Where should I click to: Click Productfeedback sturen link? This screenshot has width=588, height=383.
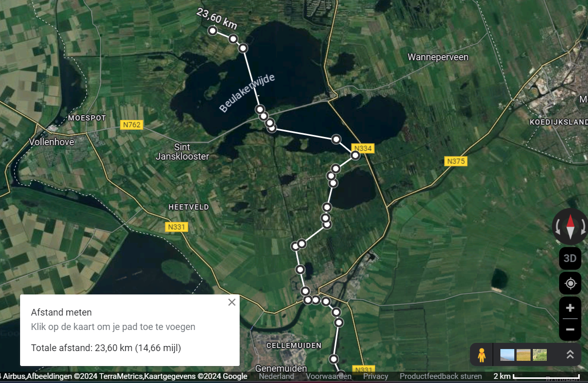click(441, 376)
